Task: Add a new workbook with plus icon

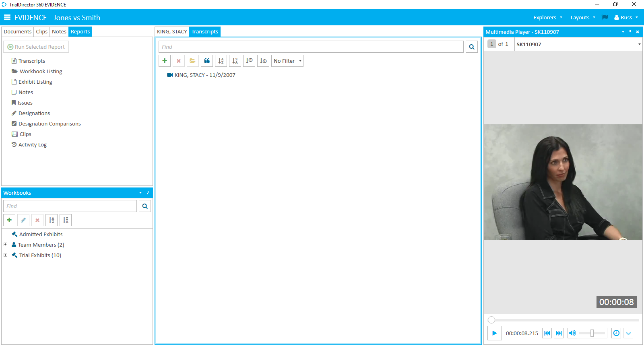Action: [x=9, y=220]
